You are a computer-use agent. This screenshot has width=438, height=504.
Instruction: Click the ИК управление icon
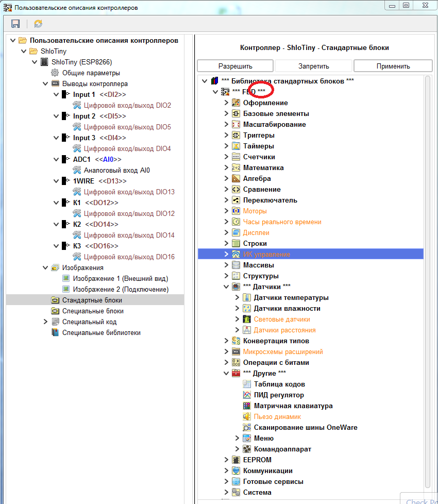pyautogui.click(x=236, y=254)
